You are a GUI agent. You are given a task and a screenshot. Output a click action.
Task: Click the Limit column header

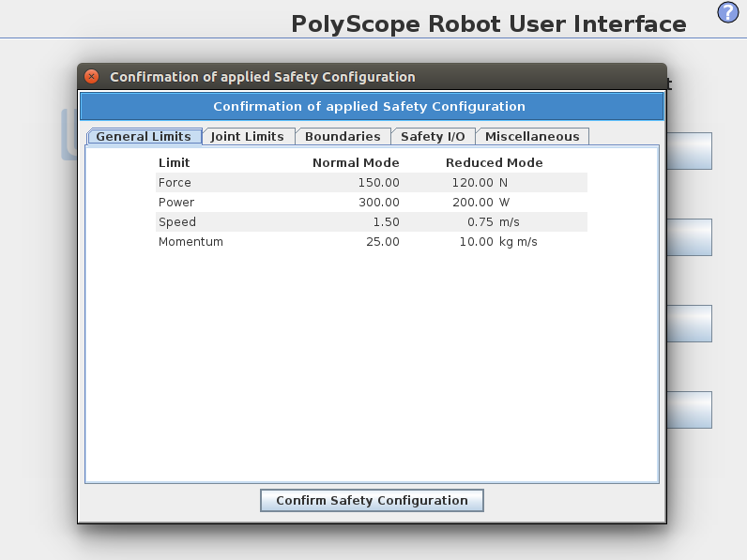pyautogui.click(x=174, y=163)
